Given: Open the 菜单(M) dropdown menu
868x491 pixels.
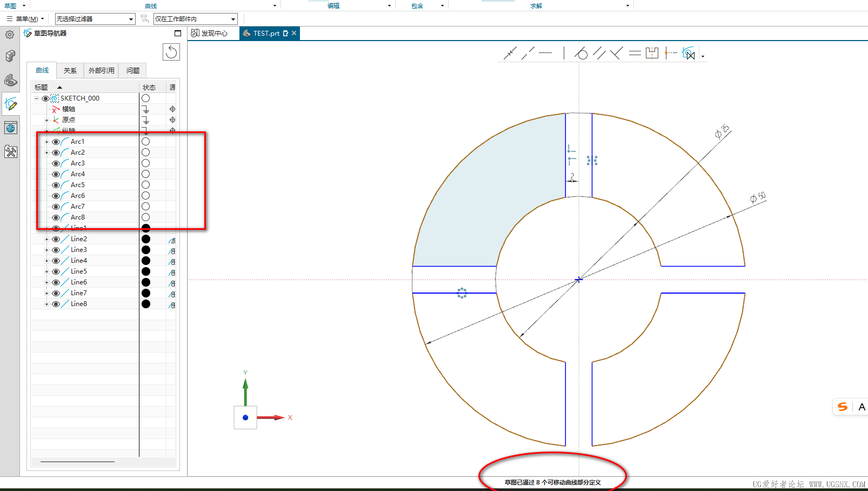Looking at the screenshot, I should tap(25, 19).
